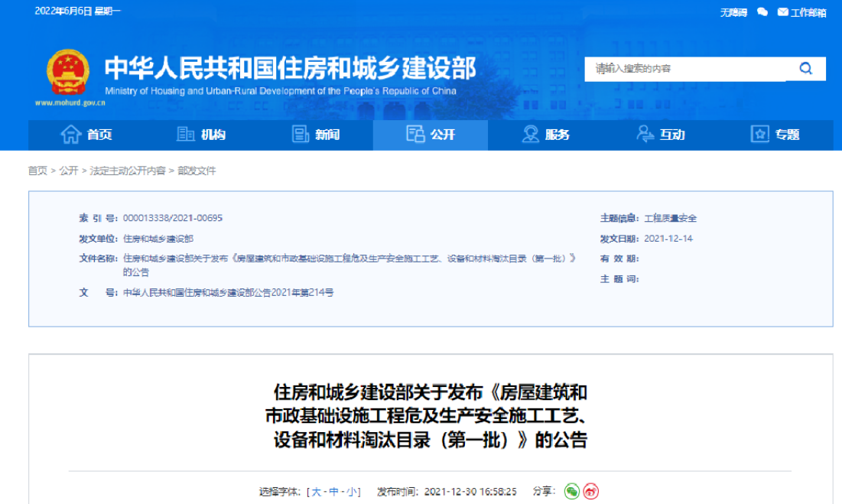Screen dimensions: 842x504
Task: Open the 服务 services navigation item
Action: tap(545, 135)
